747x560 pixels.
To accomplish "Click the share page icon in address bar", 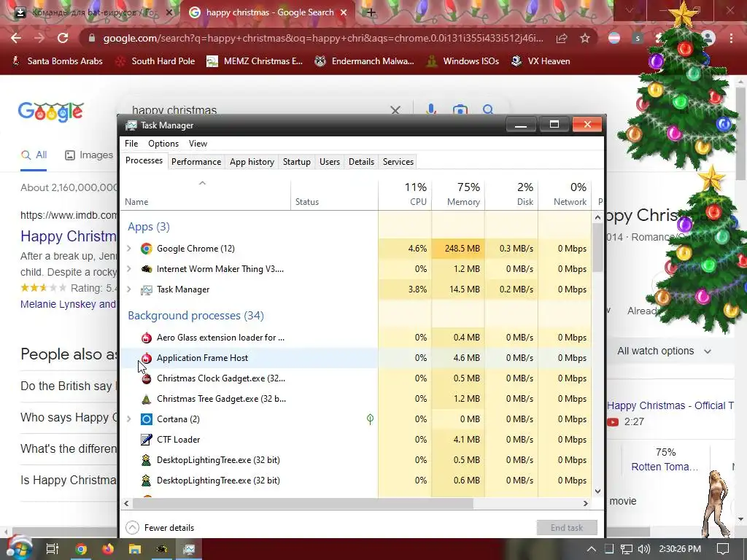I will (562, 38).
